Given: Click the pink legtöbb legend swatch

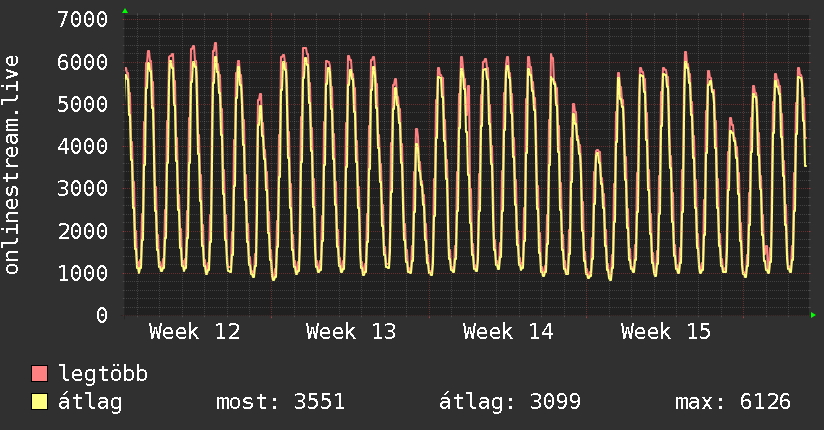Looking at the screenshot, I should click(39, 373).
